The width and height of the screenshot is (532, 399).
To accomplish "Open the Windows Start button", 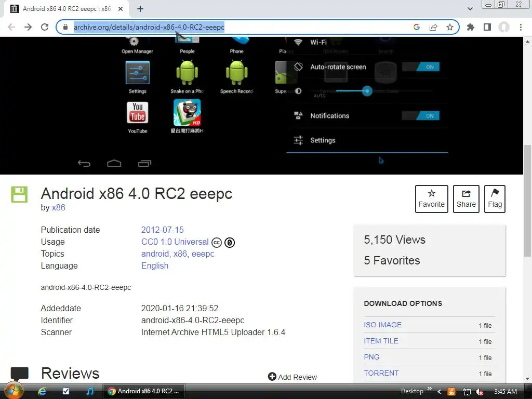I will [14, 391].
